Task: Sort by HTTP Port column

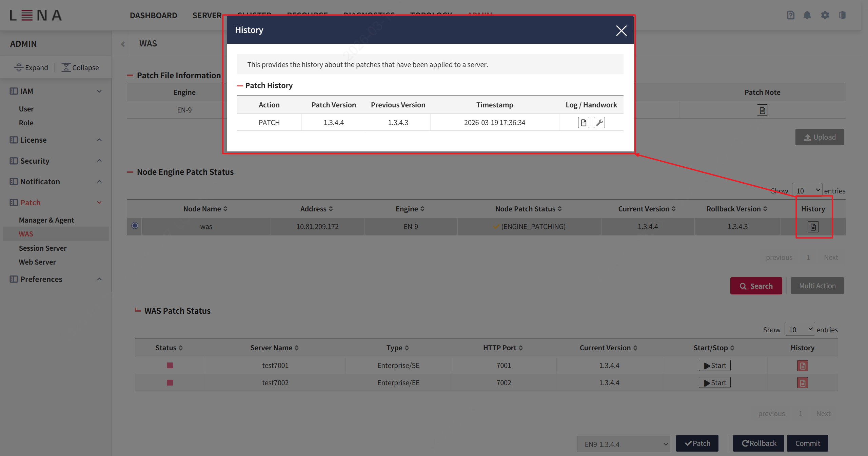Action: click(x=503, y=348)
